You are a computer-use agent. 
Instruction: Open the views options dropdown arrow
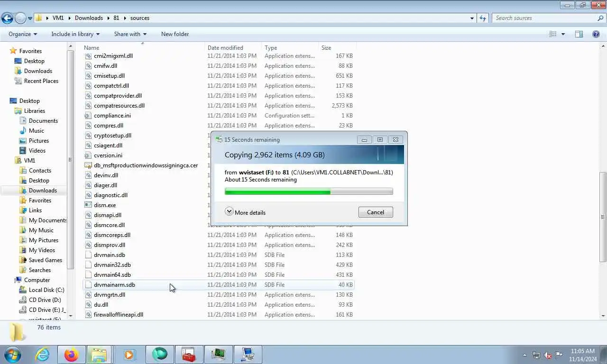tap(563, 34)
